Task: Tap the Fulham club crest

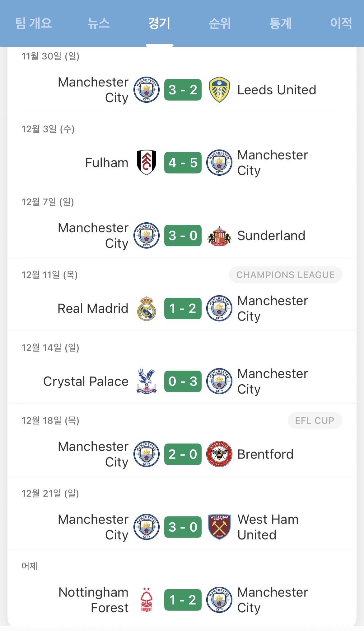Action: (x=146, y=163)
